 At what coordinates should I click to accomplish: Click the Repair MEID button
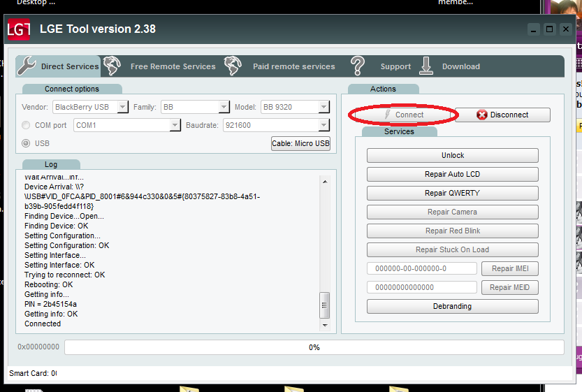pyautogui.click(x=510, y=287)
